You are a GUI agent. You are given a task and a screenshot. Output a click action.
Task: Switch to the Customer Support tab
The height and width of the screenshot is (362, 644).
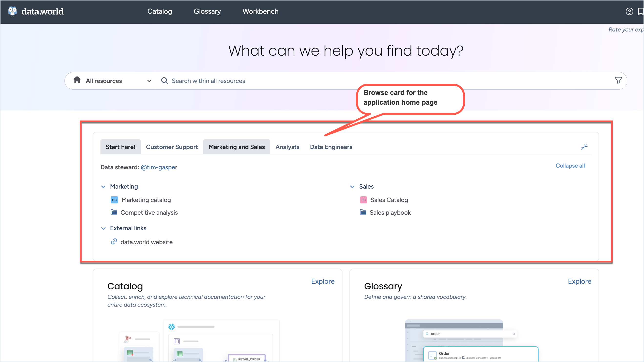(x=172, y=147)
